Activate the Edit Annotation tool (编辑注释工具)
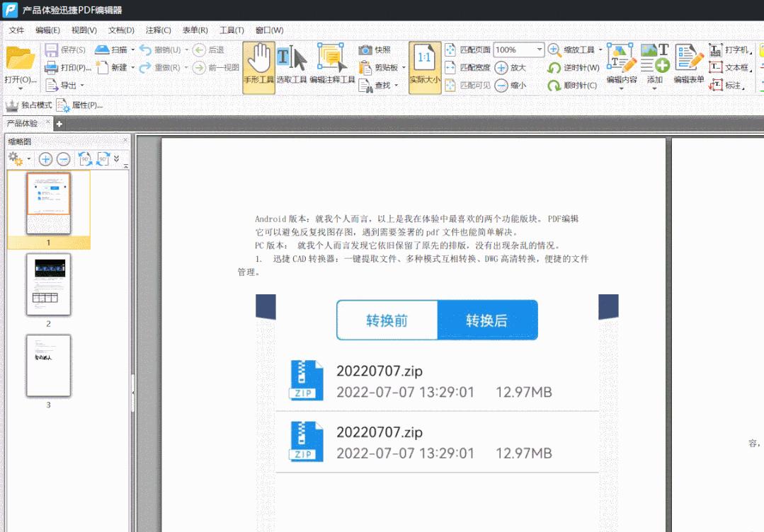Viewport: 764px width, 532px height. click(x=330, y=67)
